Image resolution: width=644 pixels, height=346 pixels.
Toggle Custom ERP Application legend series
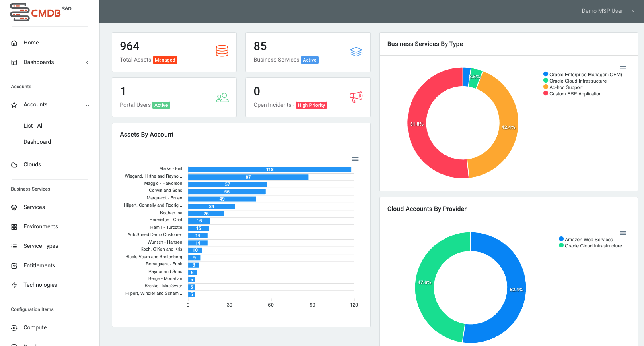tap(572, 93)
